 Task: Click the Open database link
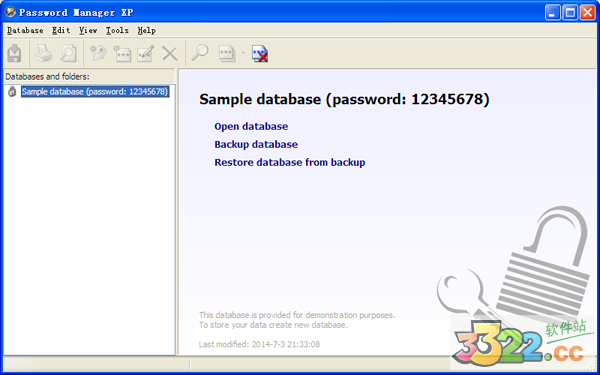click(x=251, y=126)
